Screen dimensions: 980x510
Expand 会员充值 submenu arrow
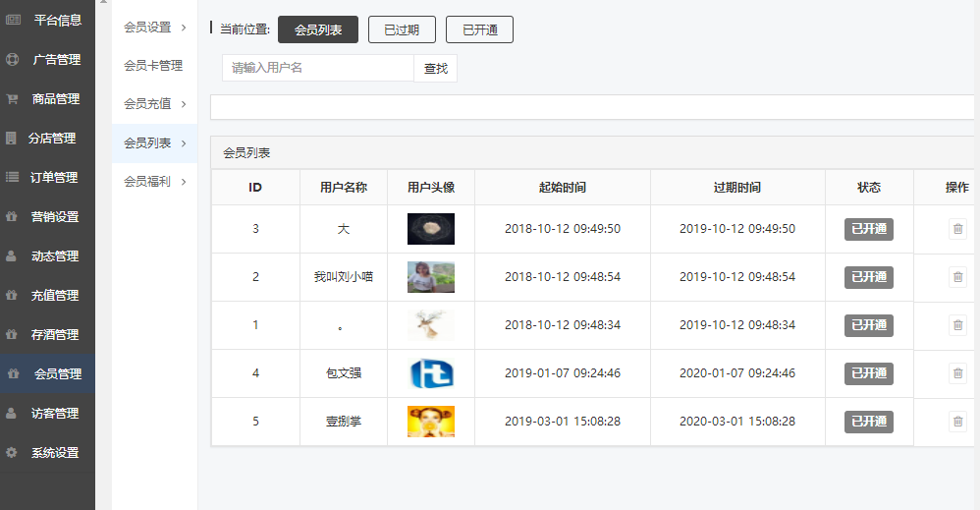point(184,104)
